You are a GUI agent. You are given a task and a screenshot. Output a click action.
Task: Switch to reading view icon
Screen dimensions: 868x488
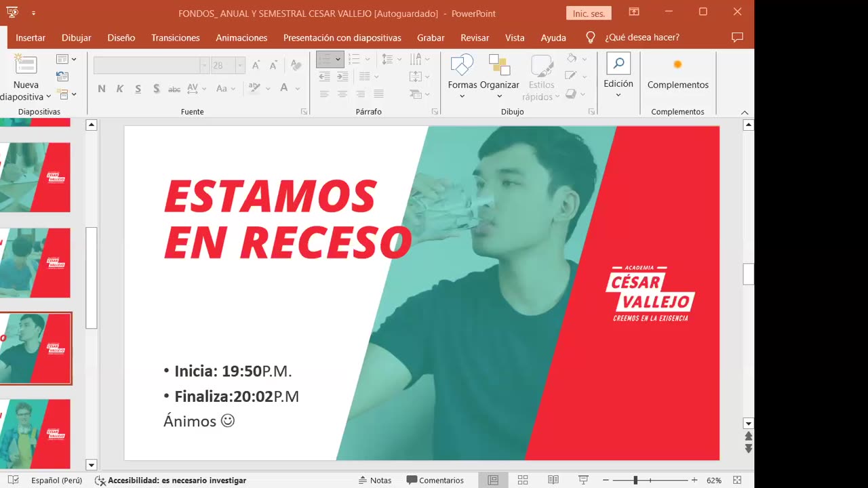(553, 480)
